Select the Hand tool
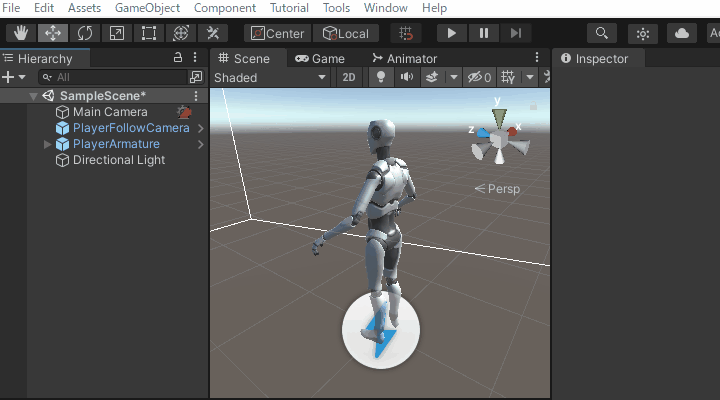Screen dimensions: 720x400 point(20,33)
